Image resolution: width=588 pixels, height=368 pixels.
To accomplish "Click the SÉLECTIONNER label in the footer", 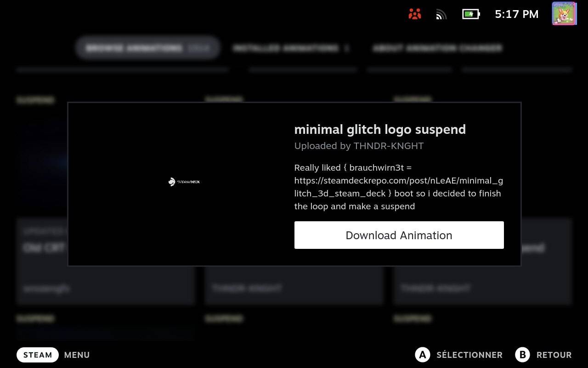I will point(469,355).
